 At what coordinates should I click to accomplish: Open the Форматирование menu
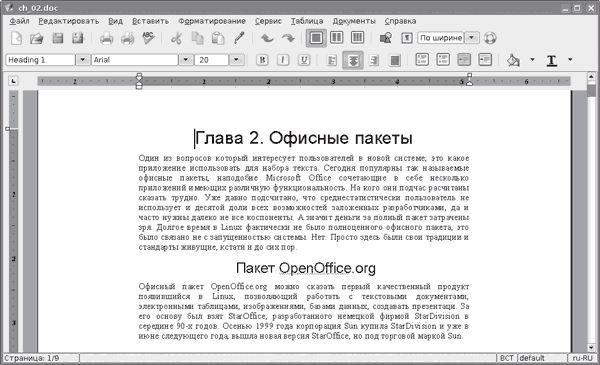click(x=212, y=21)
